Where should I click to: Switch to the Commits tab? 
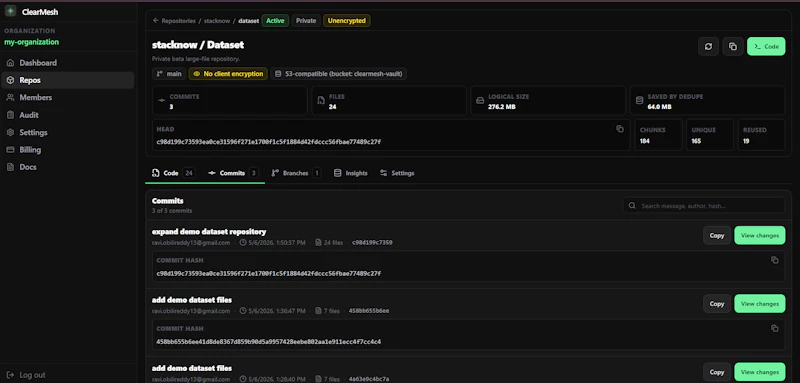tap(233, 173)
